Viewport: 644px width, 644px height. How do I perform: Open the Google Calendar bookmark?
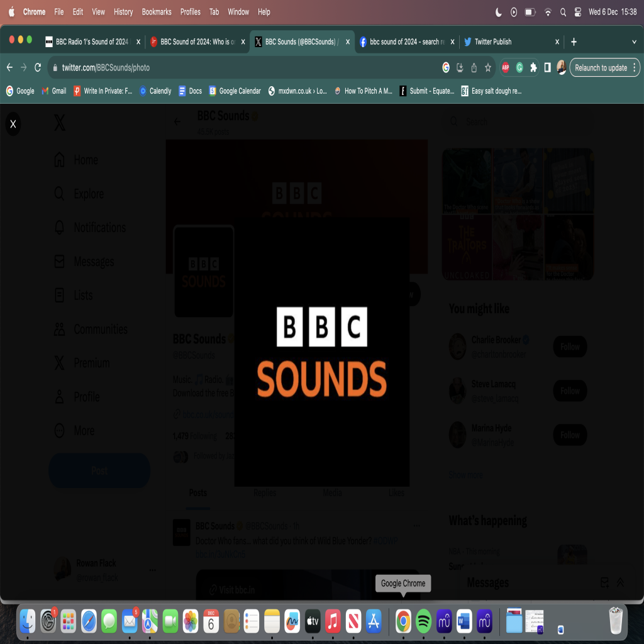235,91
